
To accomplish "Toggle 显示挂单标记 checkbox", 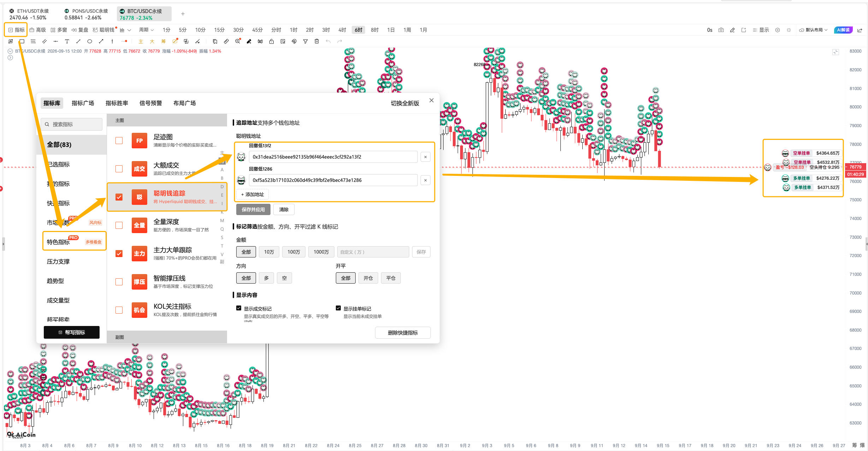I will (x=338, y=308).
